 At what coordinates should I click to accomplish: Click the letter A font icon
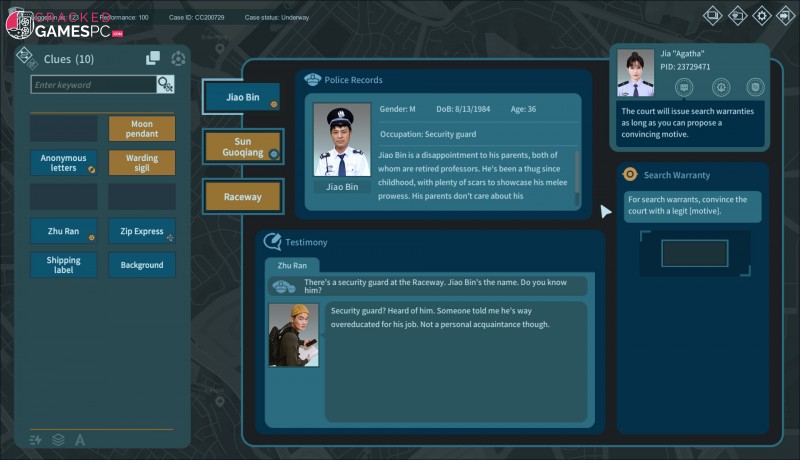tap(80, 440)
